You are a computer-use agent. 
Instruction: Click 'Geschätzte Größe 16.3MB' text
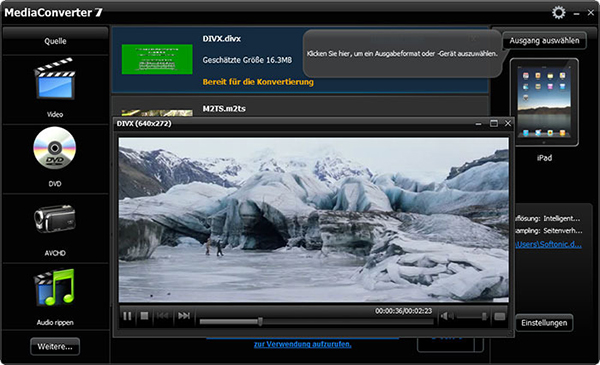tap(247, 60)
